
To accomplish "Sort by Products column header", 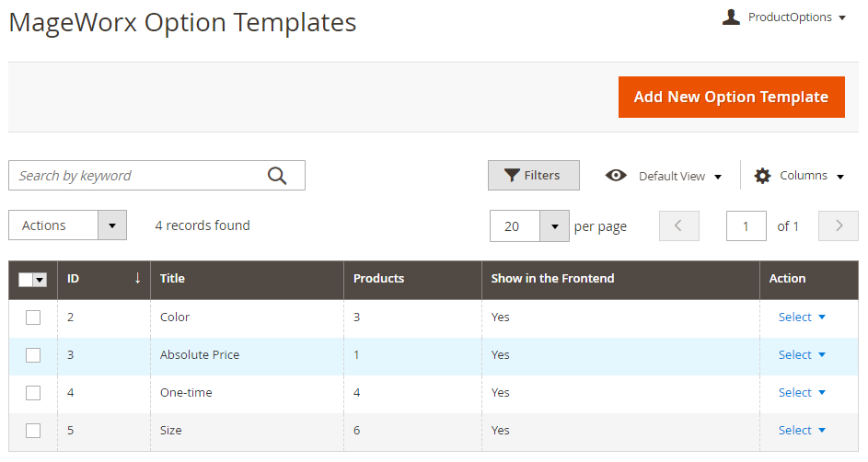I will pyautogui.click(x=412, y=279).
